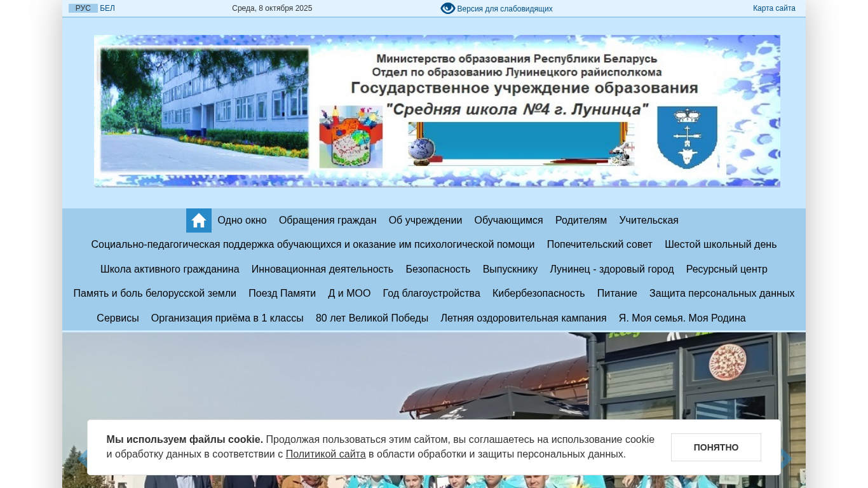The image size is (868, 488).
Task: Switch language to БЕЛ
Action: pos(107,8)
